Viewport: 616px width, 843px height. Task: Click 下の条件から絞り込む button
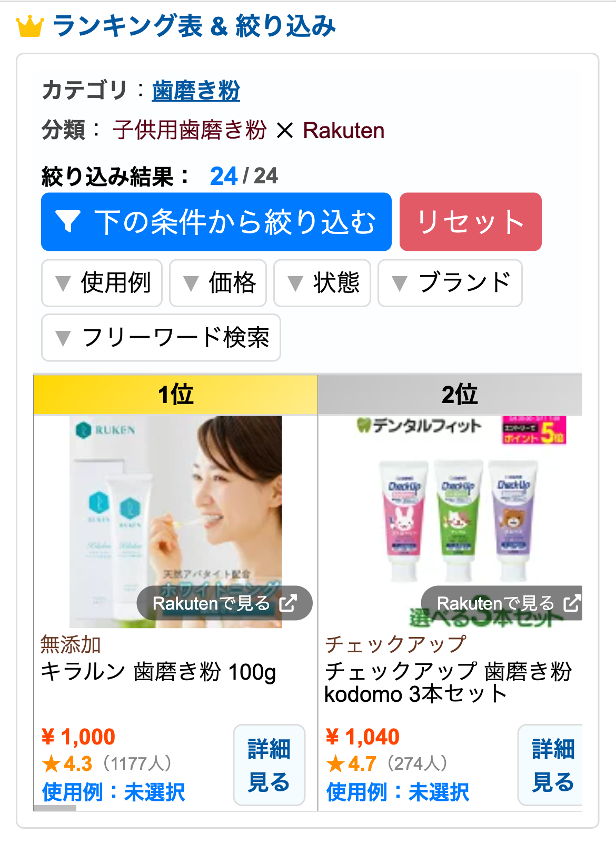216,222
